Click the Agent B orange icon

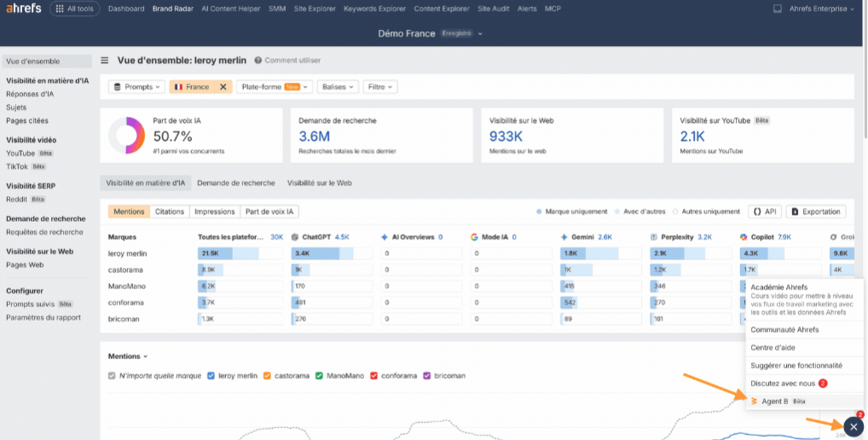[x=754, y=402]
